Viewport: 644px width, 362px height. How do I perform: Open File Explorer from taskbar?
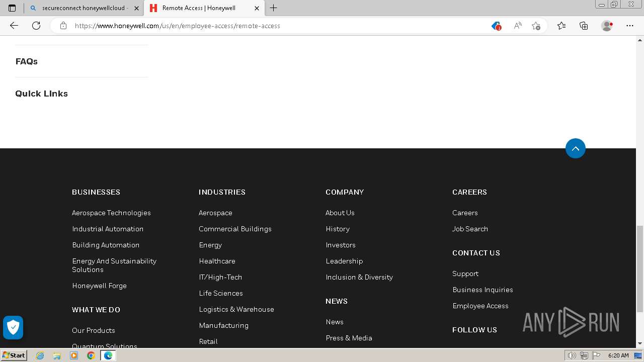57,355
